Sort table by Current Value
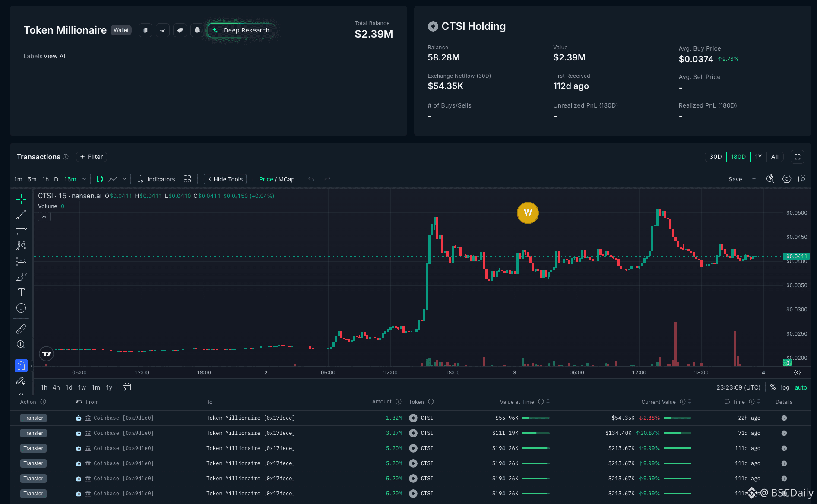Image resolution: width=817 pixels, height=504 pixels. point(690,402)
